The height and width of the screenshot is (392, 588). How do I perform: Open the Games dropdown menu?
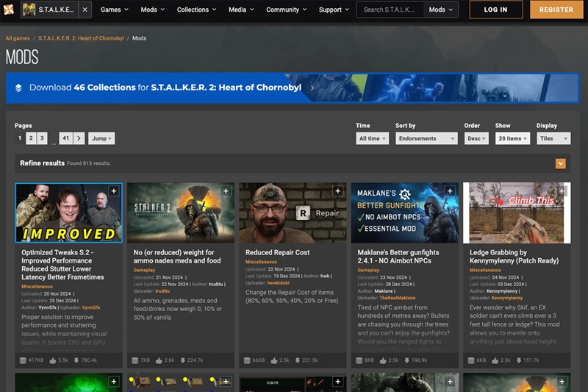coord(115,10)
